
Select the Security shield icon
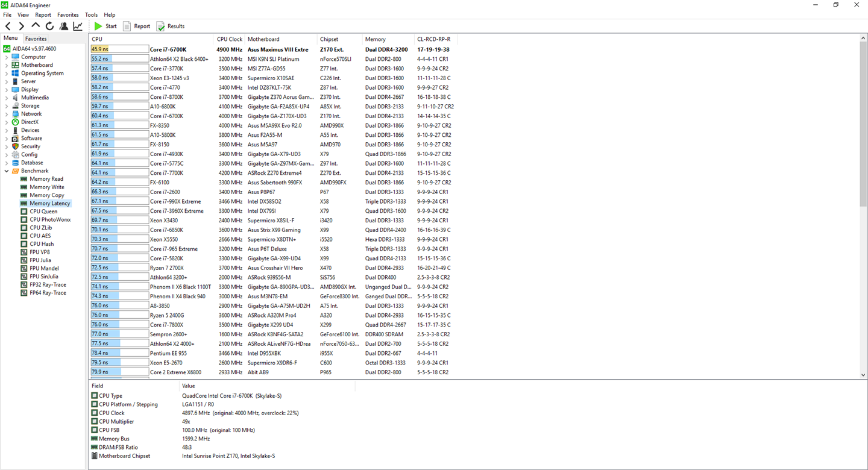tap(16, 146)
